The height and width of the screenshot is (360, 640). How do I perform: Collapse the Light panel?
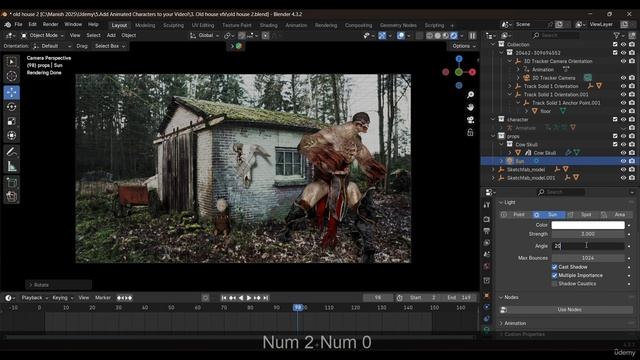tap(501, 202)
